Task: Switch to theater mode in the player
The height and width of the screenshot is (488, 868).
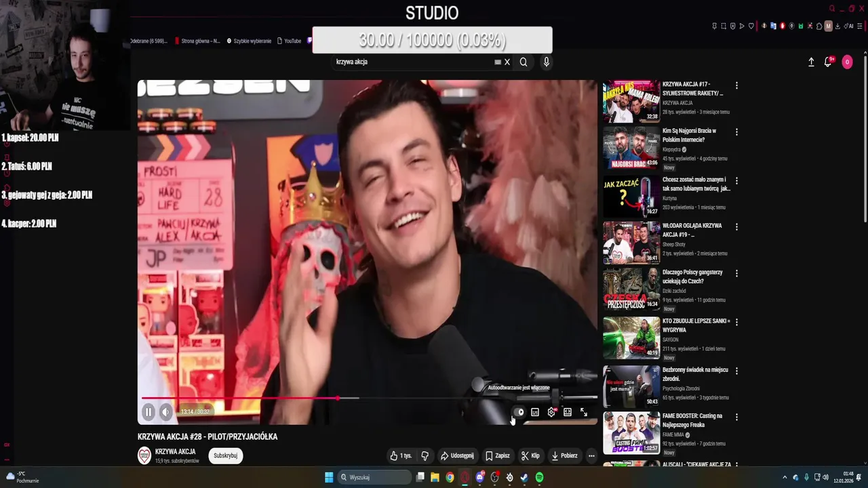Action: [568, 412]
